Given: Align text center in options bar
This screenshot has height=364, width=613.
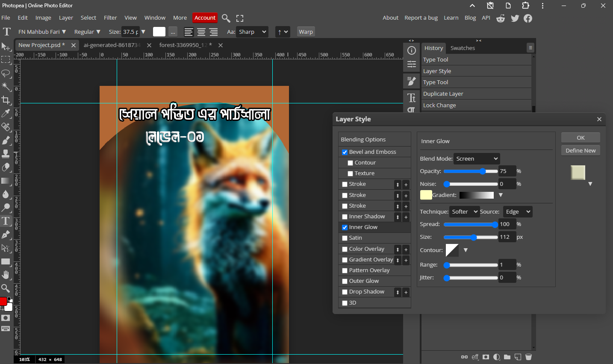Looking at the screenshot, I should coord(201,32).
